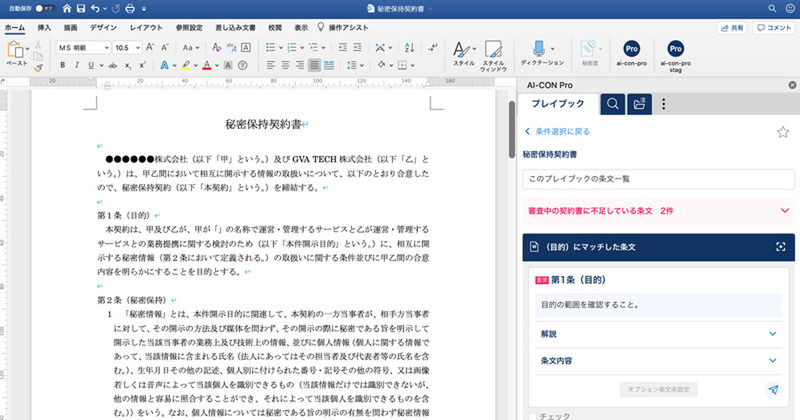The width and height of the screenshot is (800, 420).
Task: Click the コメント button
Action: click(x=774, y=28)
